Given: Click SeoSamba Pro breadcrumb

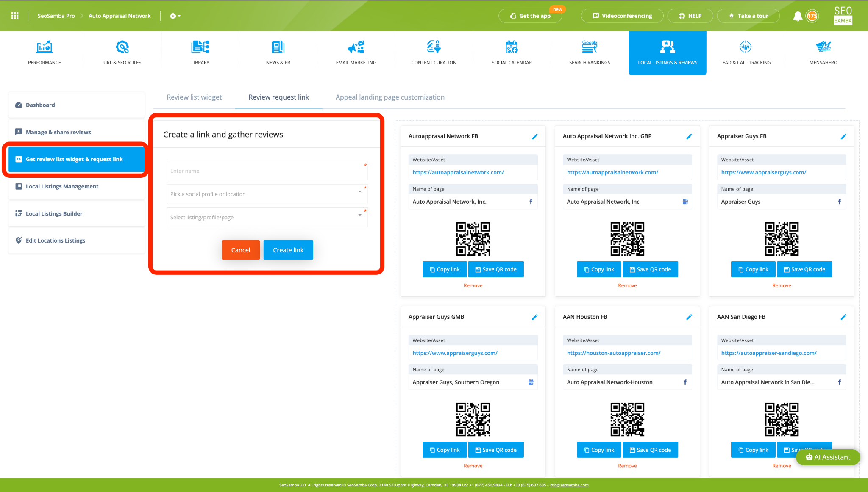Looking at the screenshot, I should click(56, 16).
